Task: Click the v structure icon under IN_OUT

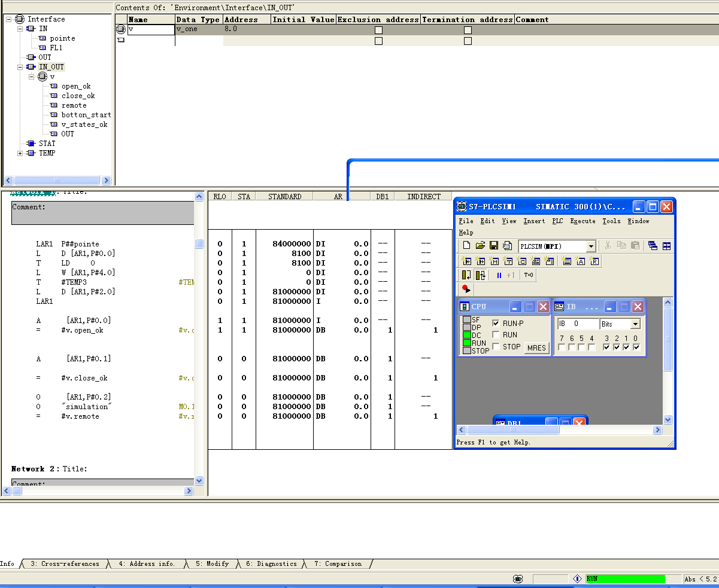Action: coord(43,77)
